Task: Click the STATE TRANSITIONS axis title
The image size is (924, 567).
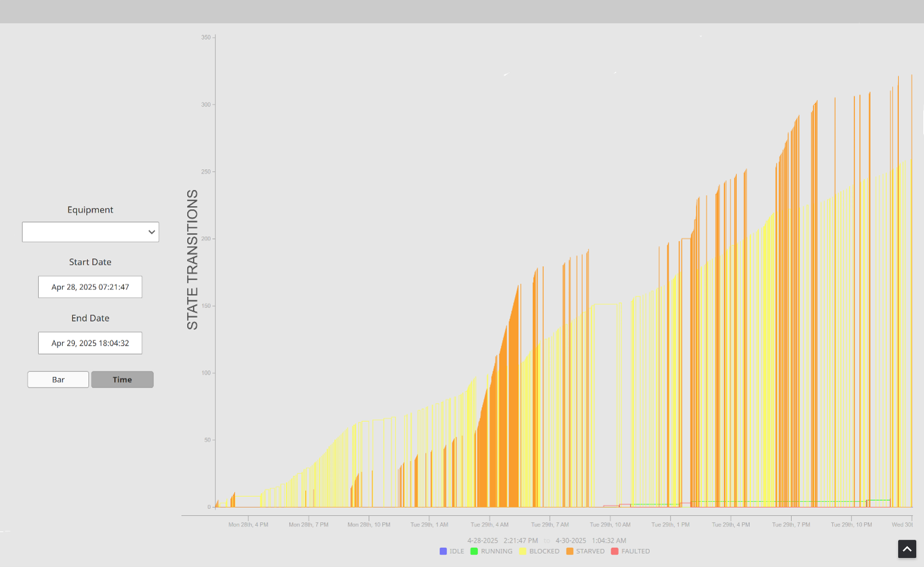Action: [192, 260]
